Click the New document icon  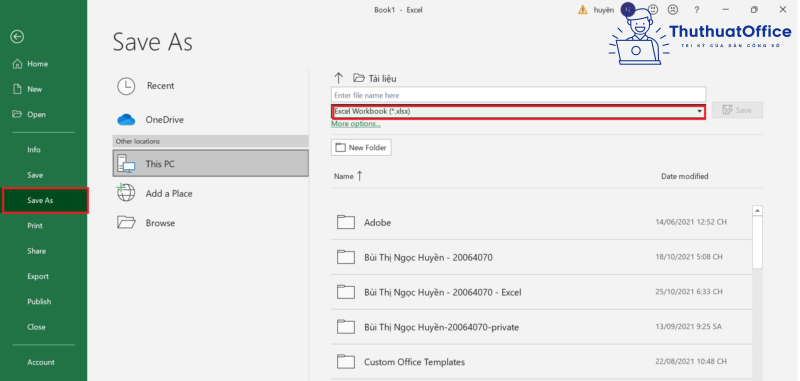[17, 89]
